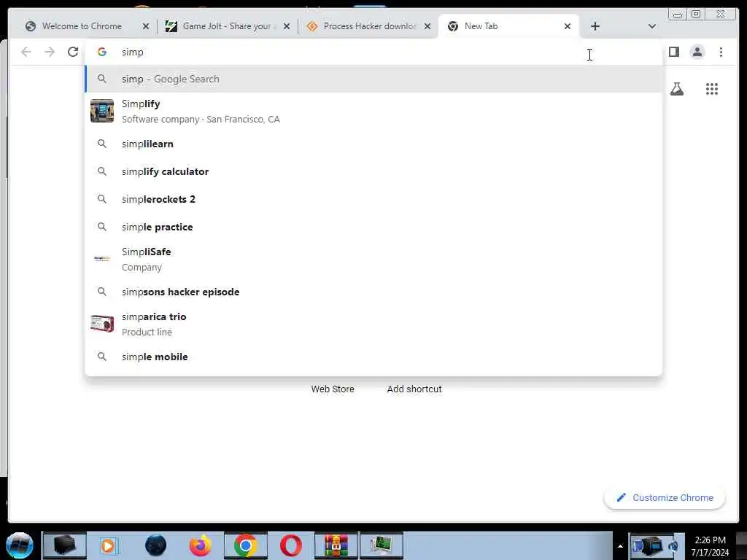Open a new tab with the plus button
The height and width of the screenshot is (560, 747).
[595, 26]
